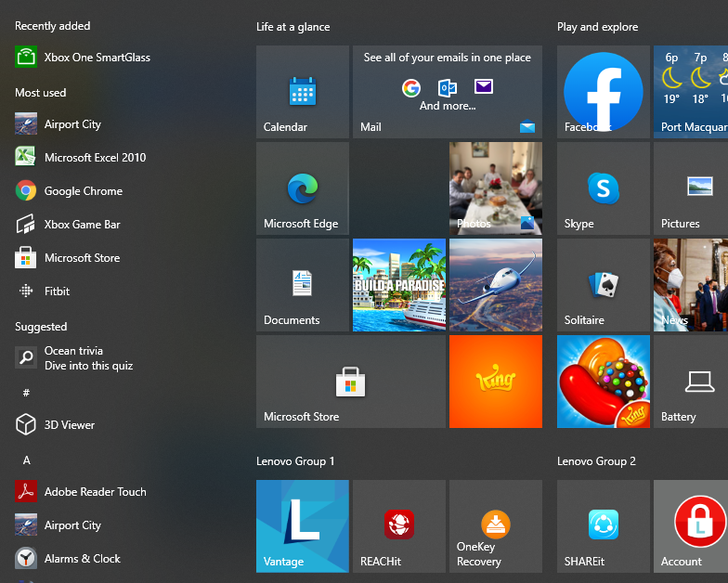Image resolution: width=728 pixels, height=583 pixels.
Task: Open Microsoft Store in Most used list
Action: (68, 258)
